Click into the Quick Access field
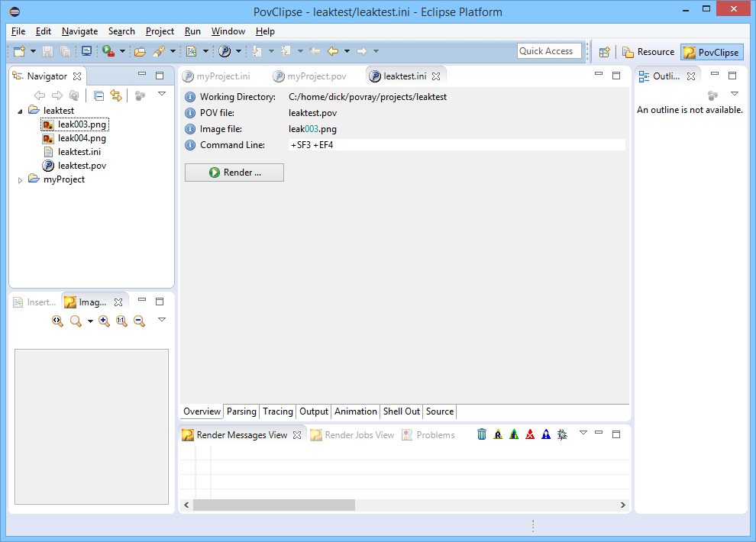Image resolution: width=756 pixels, height=542 pixels. 549,51
